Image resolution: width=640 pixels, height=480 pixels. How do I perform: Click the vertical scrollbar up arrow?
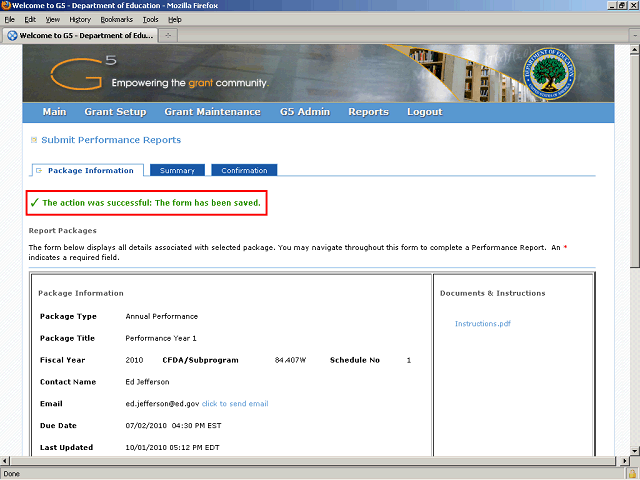(634, 50)
